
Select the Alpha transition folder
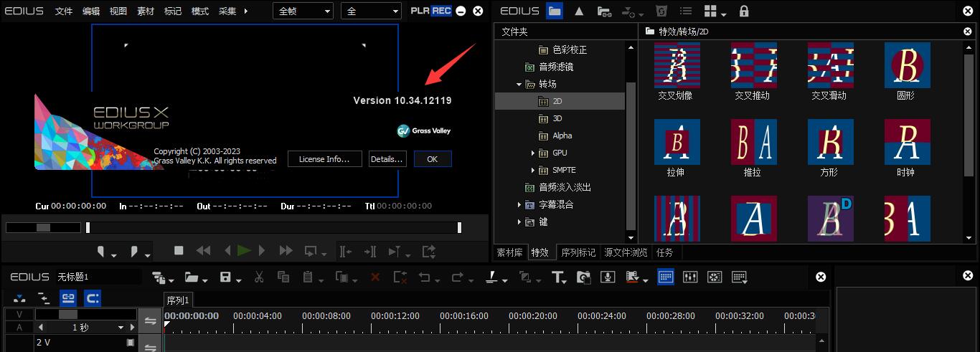pos(562,135)
